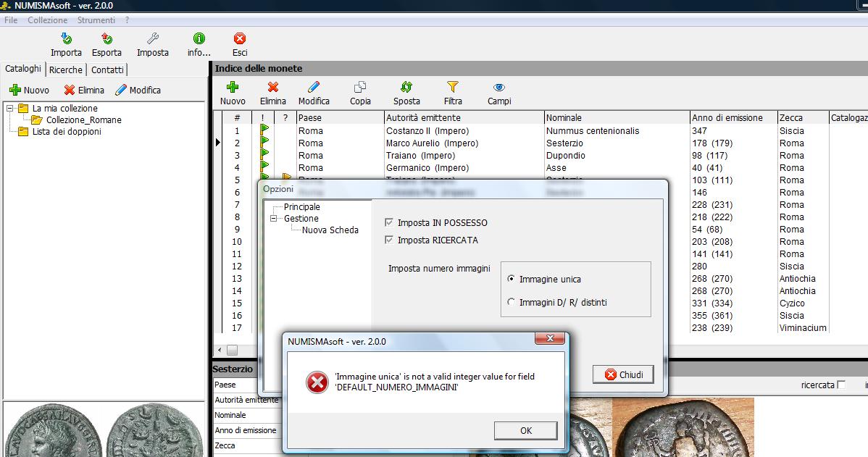Click Elimina in the Cataloghi panel

click(83, 90)
